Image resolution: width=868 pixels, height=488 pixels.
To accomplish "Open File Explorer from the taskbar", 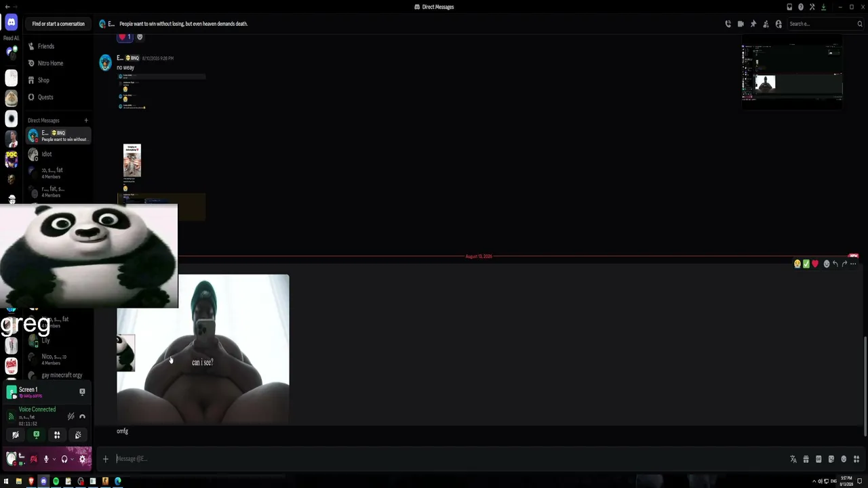I will click(19, 481).
